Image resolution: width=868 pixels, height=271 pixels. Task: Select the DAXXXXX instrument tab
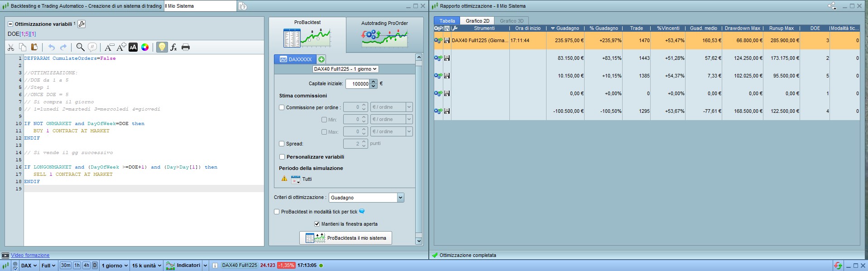[296, 59]
